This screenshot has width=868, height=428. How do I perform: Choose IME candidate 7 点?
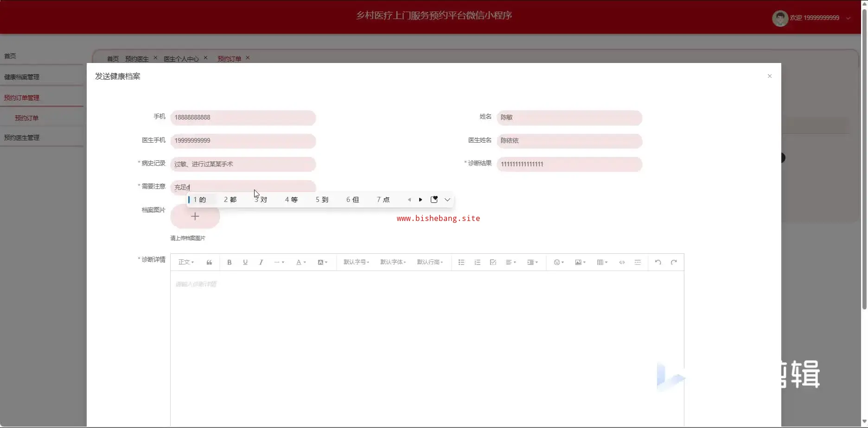tap(383, 200)
